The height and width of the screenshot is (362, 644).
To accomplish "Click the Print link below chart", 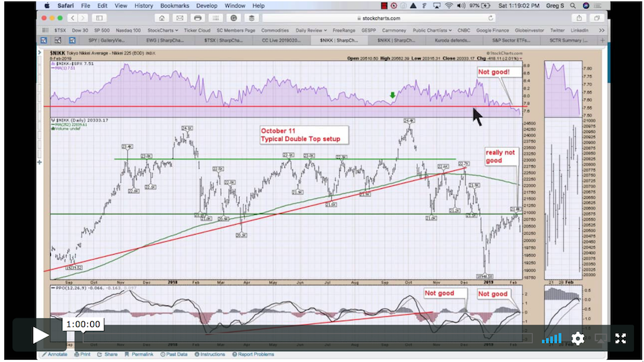I will (x=82, y=354).
